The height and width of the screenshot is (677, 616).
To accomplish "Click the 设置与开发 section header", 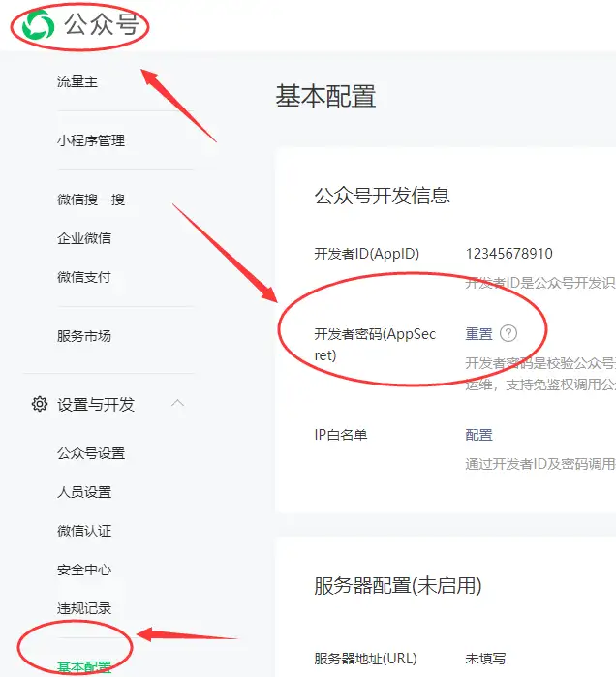I will [96, 405].
